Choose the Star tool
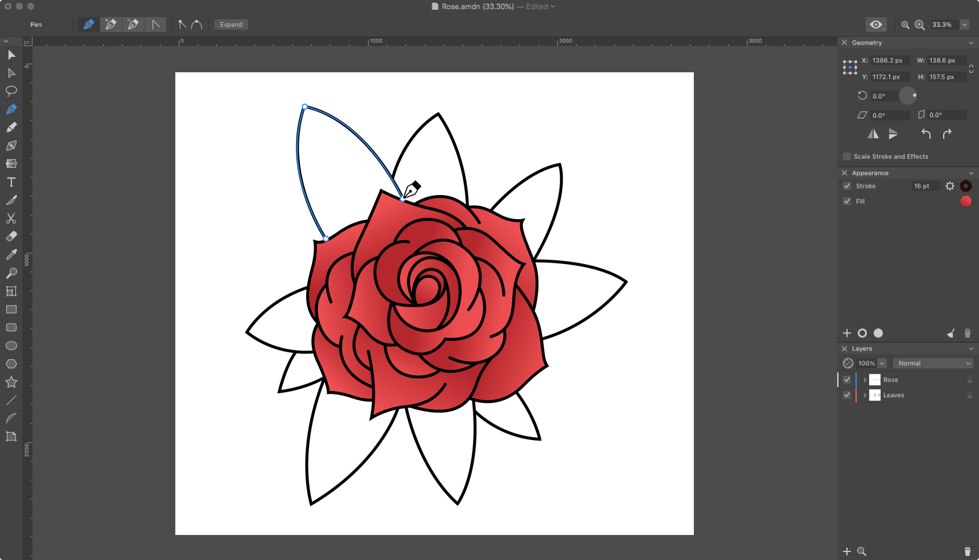 coord(11,382)
